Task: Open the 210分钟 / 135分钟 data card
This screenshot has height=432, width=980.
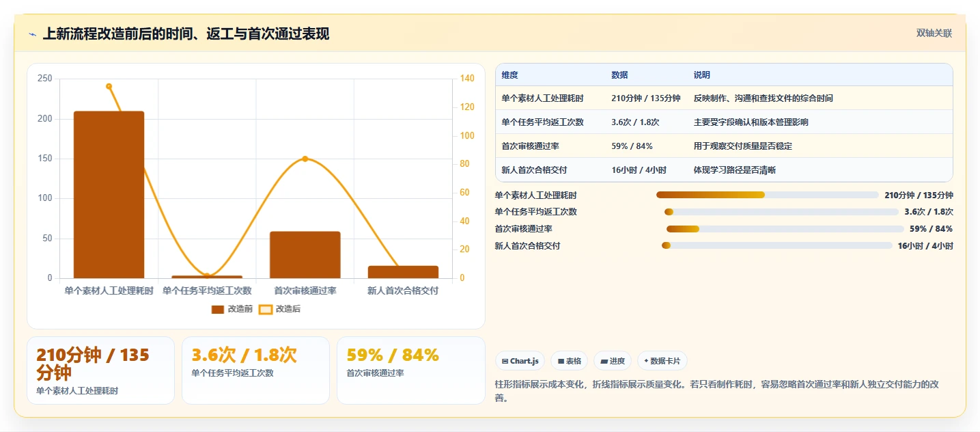Action: [100, 370]
